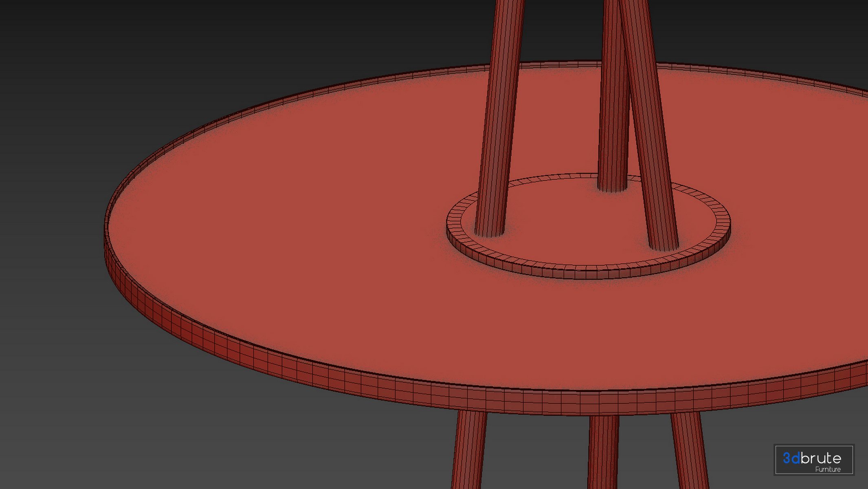868x489 pixels.
Task: Click the "brute" text in the watermark
Action: pos(820,458)
